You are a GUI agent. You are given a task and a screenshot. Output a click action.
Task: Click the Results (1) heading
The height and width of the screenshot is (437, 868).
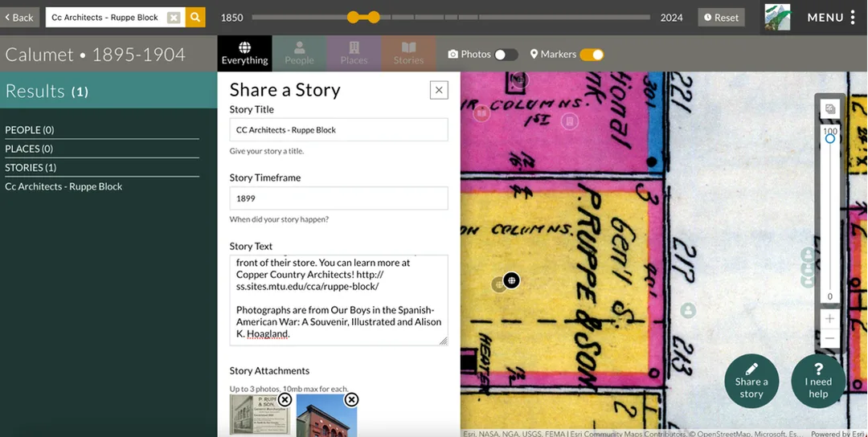click(47, 91)
